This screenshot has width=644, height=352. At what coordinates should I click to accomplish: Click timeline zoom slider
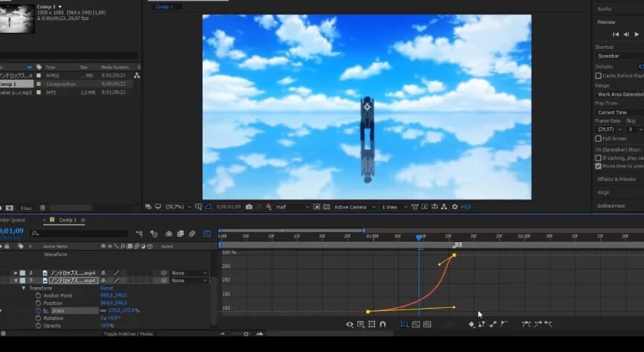pos(246,334)
